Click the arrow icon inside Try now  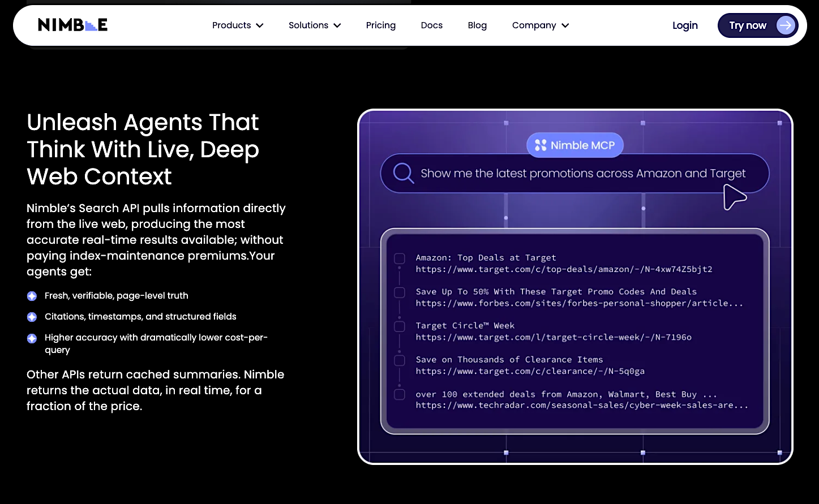785,25
